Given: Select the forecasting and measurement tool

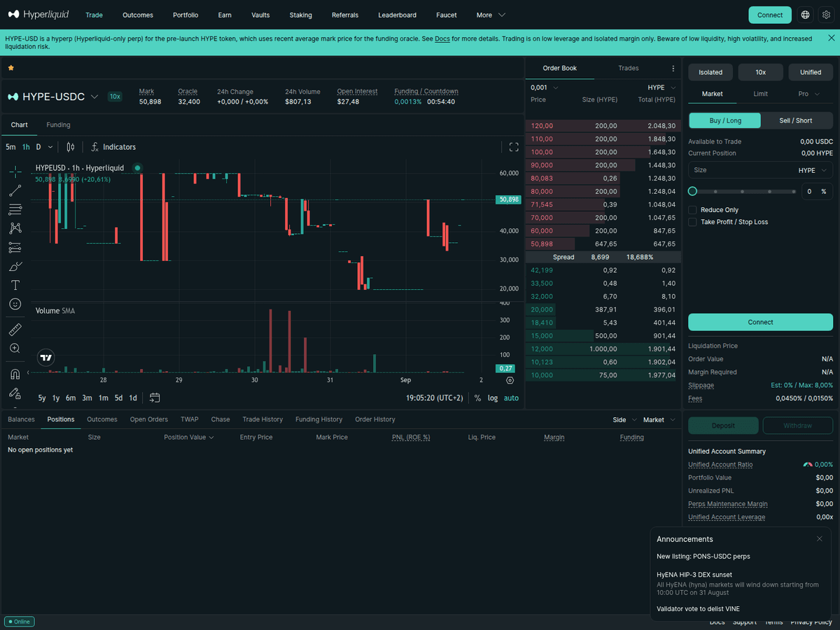Looking at the screenshot, I should (x=15, y=247).
